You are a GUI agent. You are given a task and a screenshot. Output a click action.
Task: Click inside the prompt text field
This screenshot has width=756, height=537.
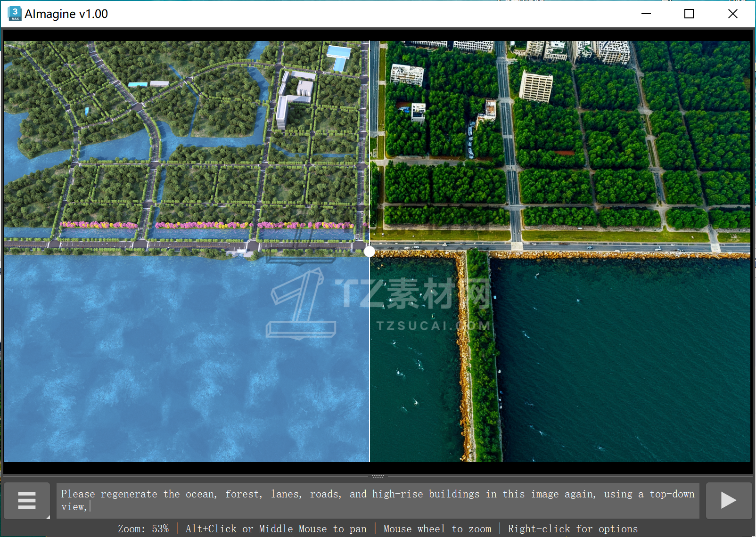377,500
